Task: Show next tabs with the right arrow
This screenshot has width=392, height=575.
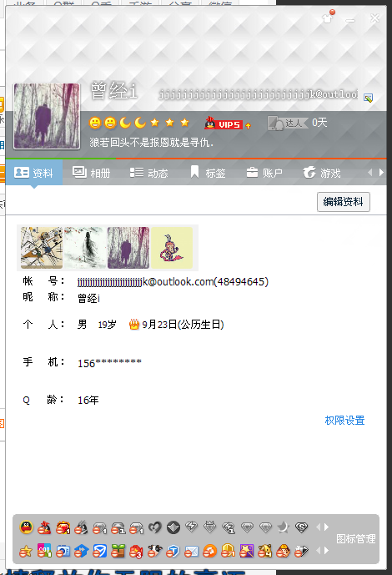Action: tap(381, 172)
